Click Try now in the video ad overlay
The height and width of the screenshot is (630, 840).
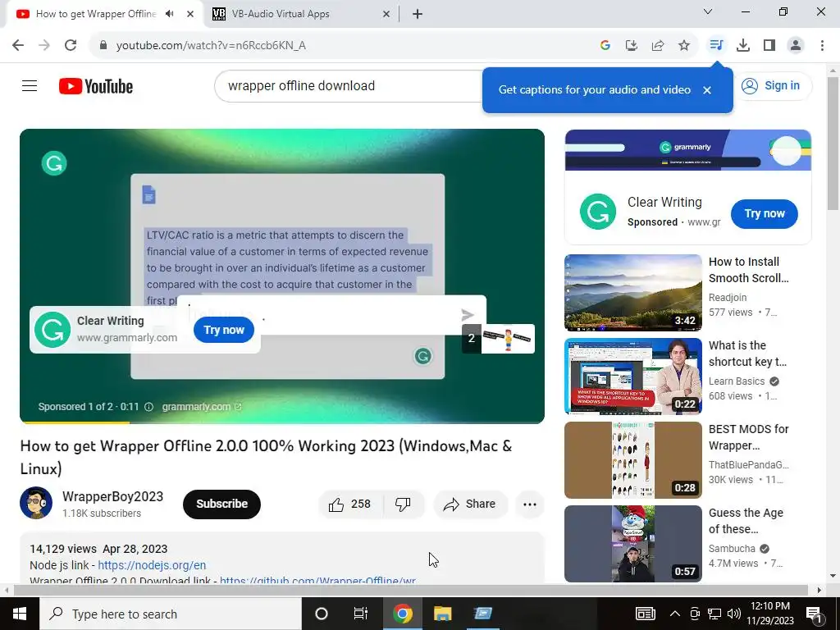[x=224, y=330]
